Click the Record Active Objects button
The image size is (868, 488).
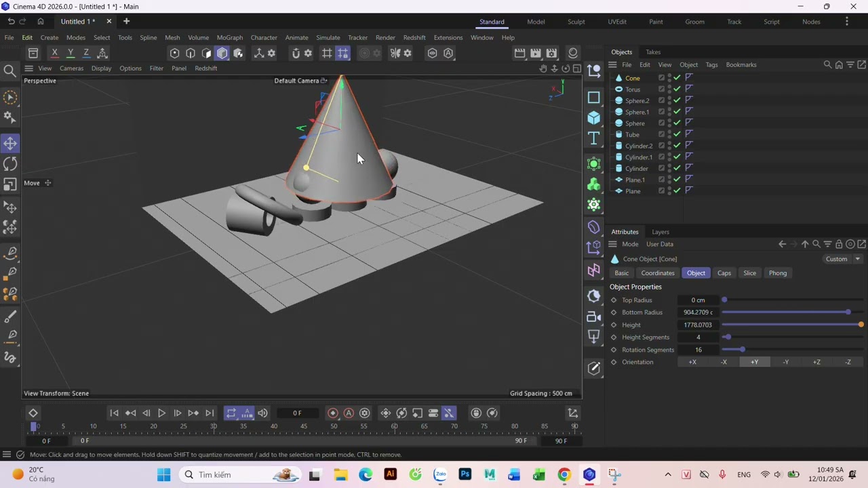[x=333, y=413]
